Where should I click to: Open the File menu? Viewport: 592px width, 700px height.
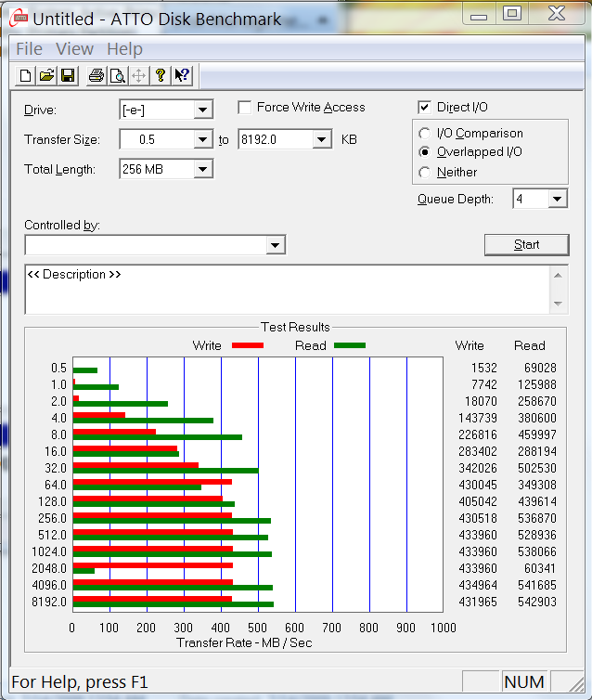pyautogui.click(x=29, y=49)
